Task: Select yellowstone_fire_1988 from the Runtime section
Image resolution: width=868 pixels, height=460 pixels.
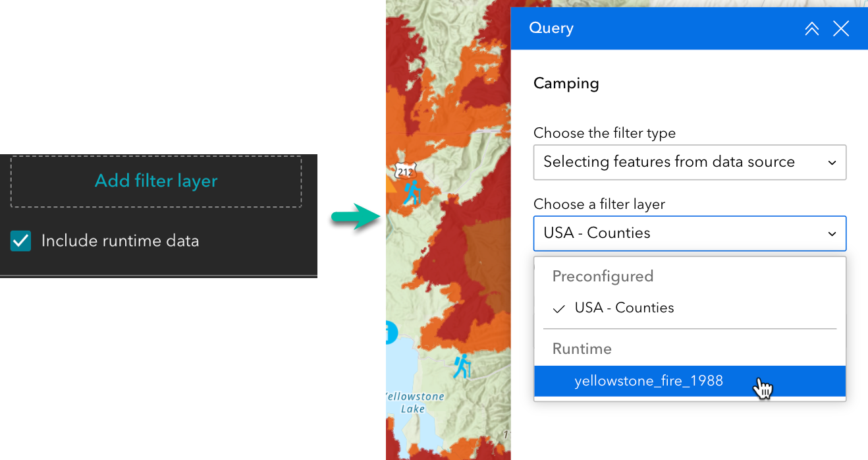Action: [x=649, y=380]
